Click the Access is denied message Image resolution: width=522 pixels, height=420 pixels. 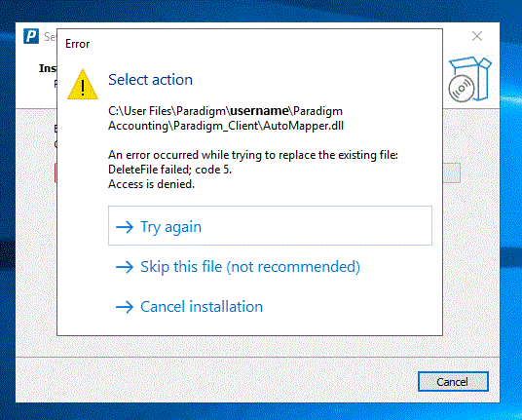[x=152, y=184]
